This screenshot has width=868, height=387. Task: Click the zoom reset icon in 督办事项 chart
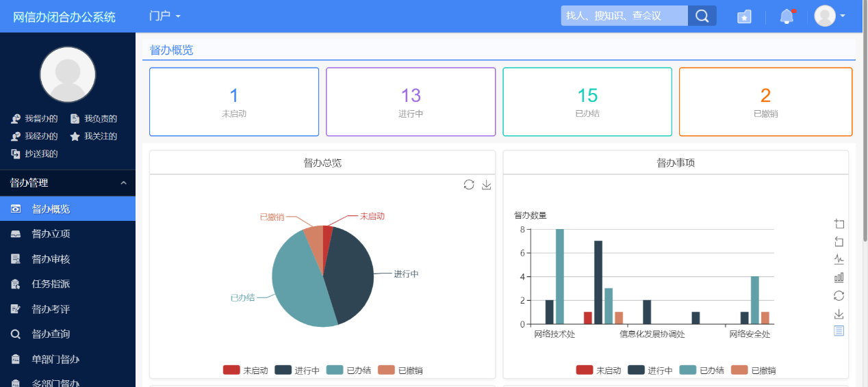pyautogui.click(x=839, y=241)
